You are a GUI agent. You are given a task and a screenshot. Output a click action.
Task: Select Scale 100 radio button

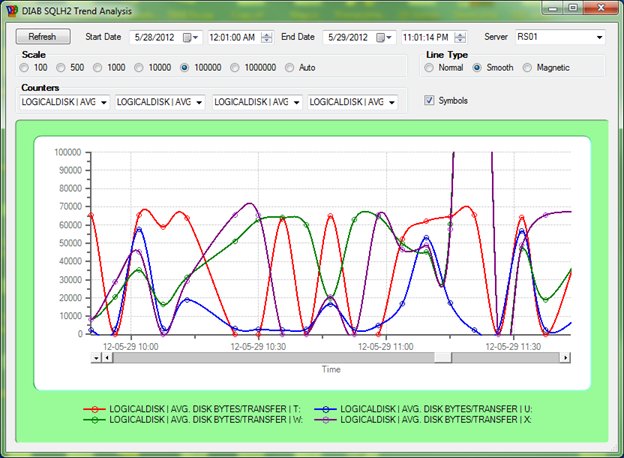click(34, 68)
